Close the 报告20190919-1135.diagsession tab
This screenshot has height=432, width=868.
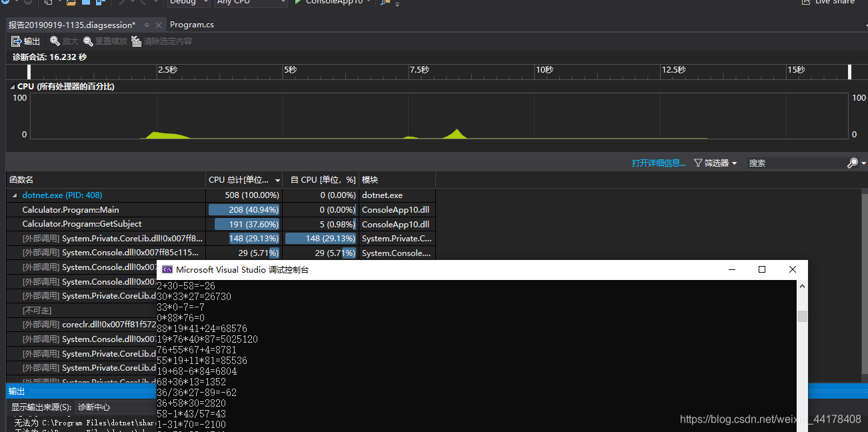pyautogui.click(x=159, y=25)
